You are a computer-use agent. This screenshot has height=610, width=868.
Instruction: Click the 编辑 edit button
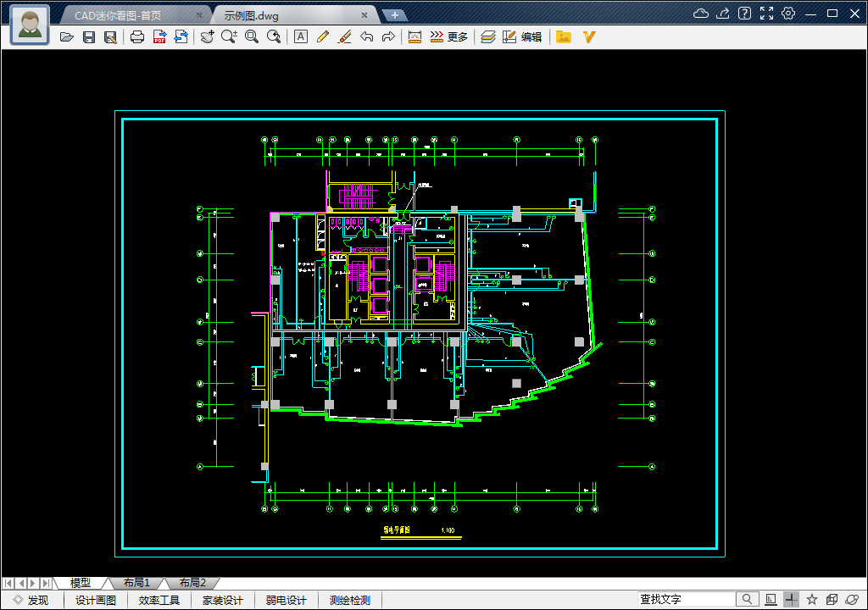click(x=522, y=36)
